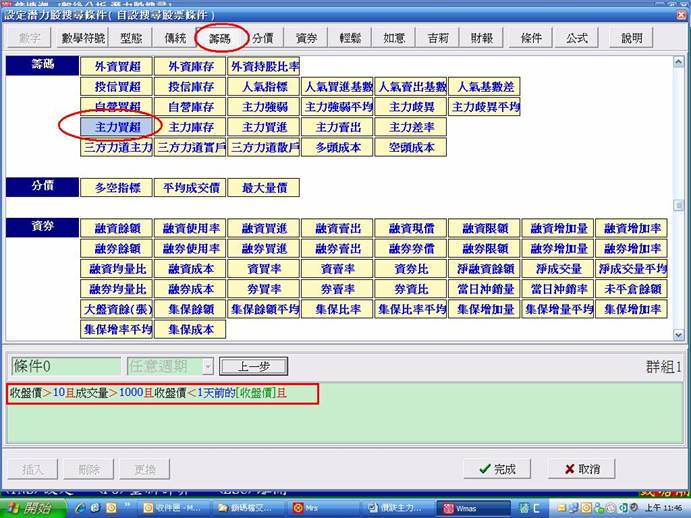
Task: Click the 集保成本 indicator
Action: [x=191, y=328]
